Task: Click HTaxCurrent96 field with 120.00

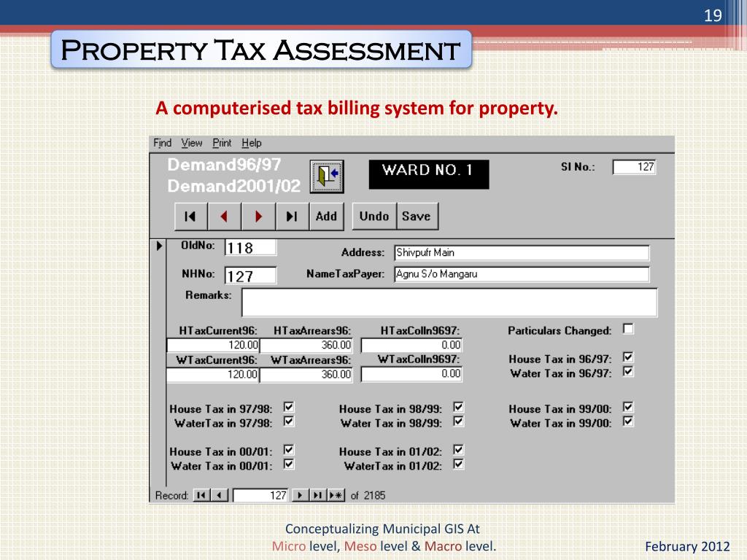Action: 212,345
